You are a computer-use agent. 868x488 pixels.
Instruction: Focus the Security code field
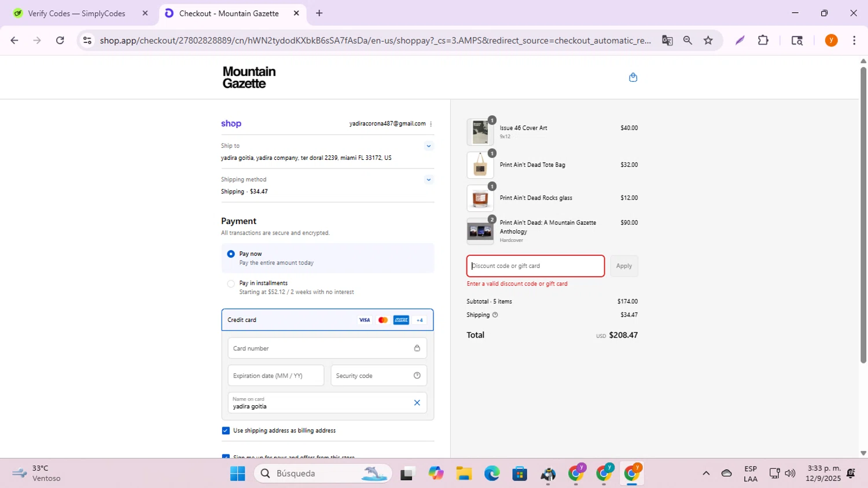point(379,376)
